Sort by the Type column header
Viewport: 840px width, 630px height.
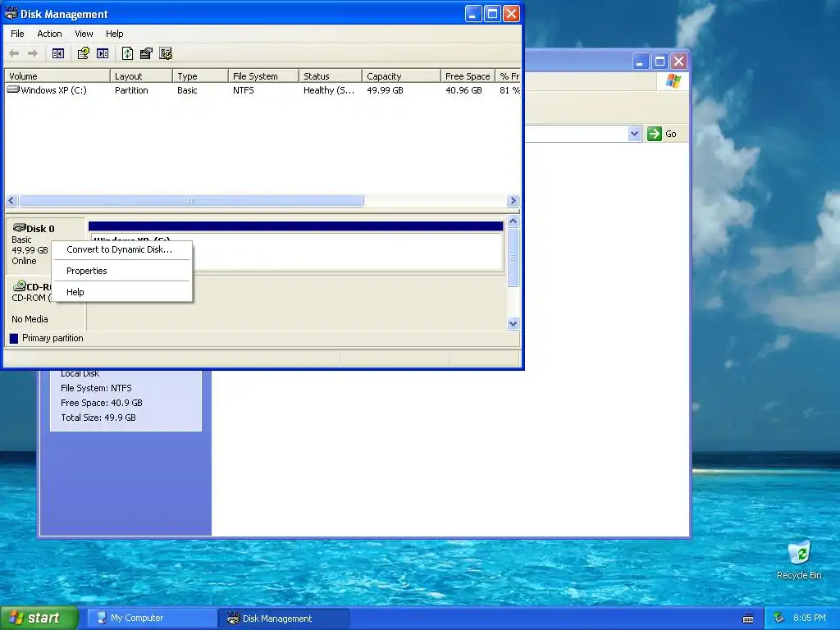pyautogui.click(x=200, y=76)
